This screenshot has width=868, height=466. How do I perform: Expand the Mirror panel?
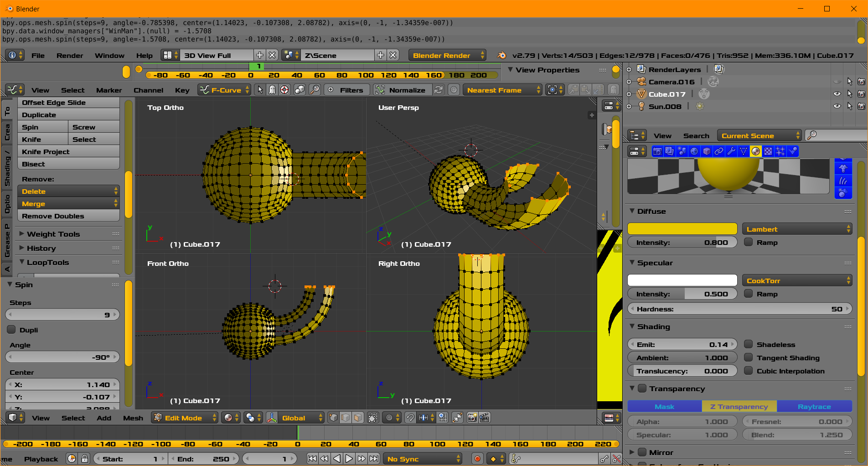(632, 452)
